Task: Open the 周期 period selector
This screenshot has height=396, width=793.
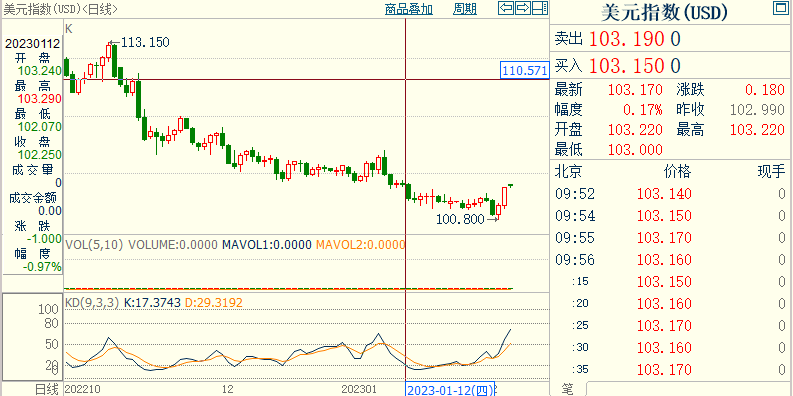Action: click(x=464, y=9)
